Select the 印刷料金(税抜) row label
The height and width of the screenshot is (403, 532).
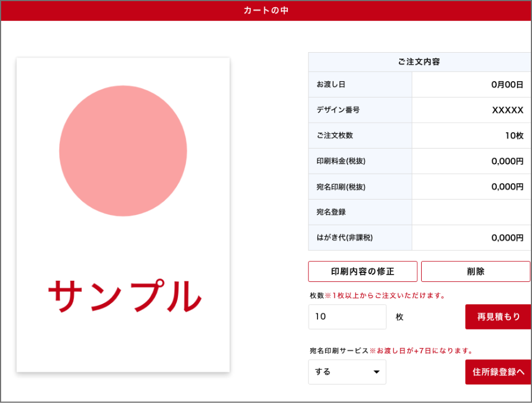341,161
